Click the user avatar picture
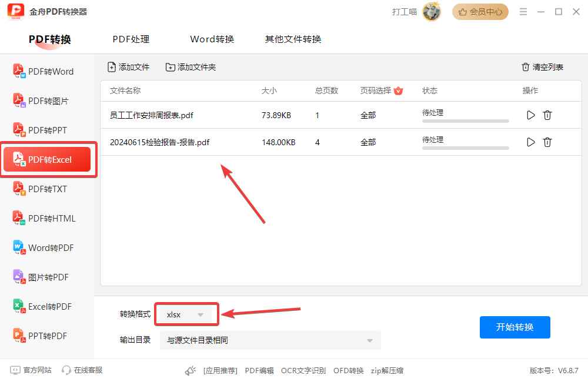This screenshot has height=382, width=588. 432,11
